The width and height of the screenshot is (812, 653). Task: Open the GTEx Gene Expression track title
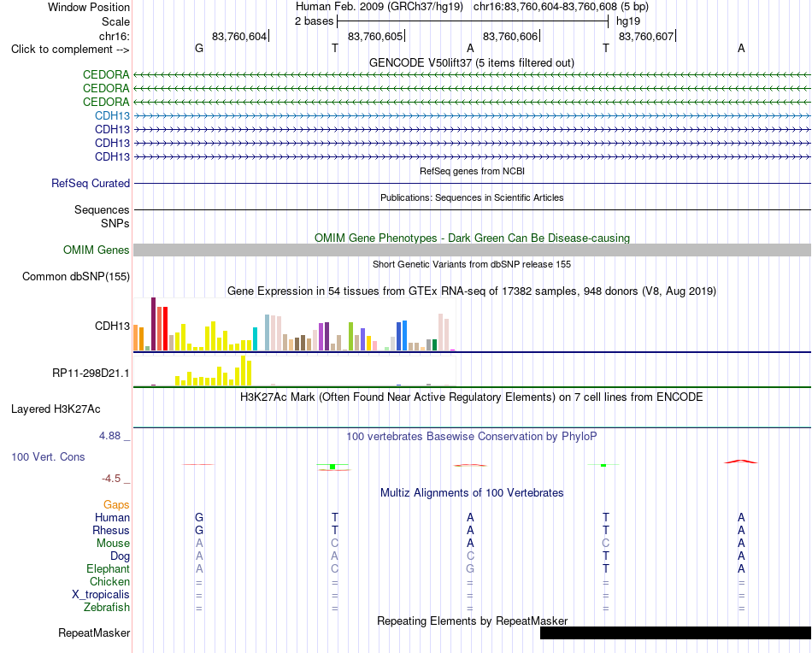472,291
